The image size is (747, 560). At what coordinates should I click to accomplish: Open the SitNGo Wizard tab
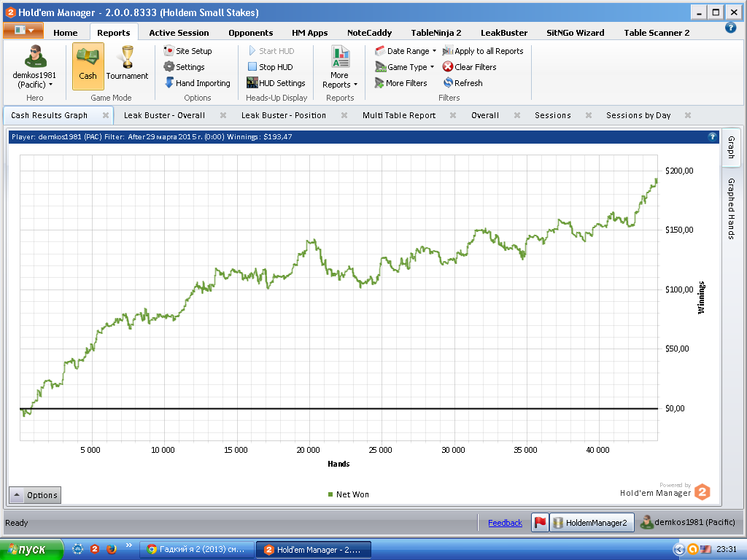point(575,33)
